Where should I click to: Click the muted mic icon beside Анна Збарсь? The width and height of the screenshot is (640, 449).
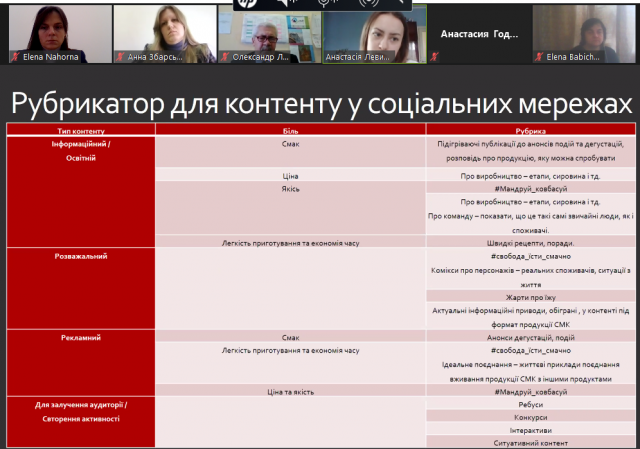pos(120,57)
